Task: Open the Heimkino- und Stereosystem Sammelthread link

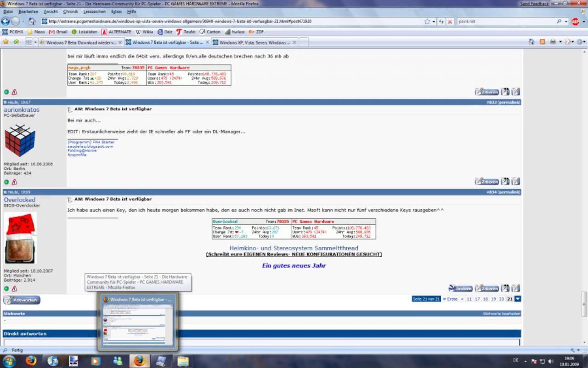Action: (x=294, y=248)
